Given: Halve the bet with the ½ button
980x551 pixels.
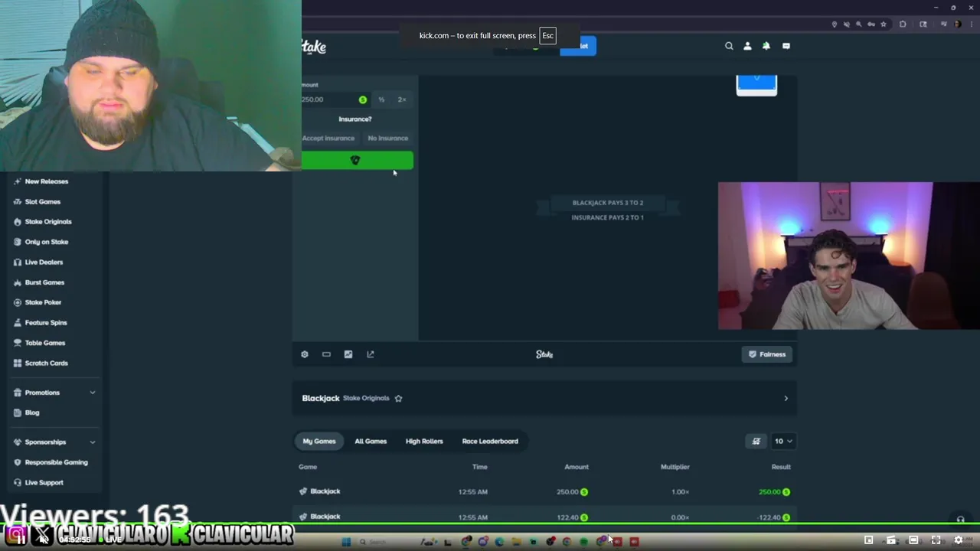Looking at the screenshot, I should point(381,99).
